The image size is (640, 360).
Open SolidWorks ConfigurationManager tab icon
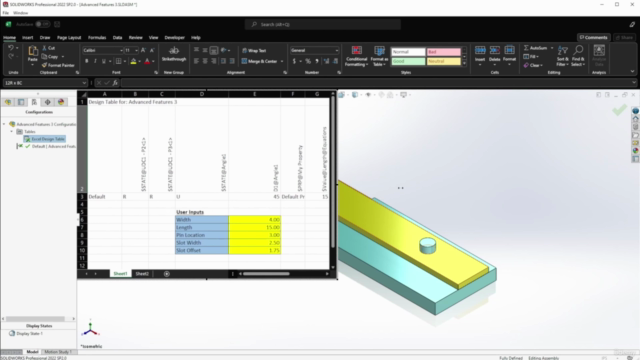(x=34, y=102)
